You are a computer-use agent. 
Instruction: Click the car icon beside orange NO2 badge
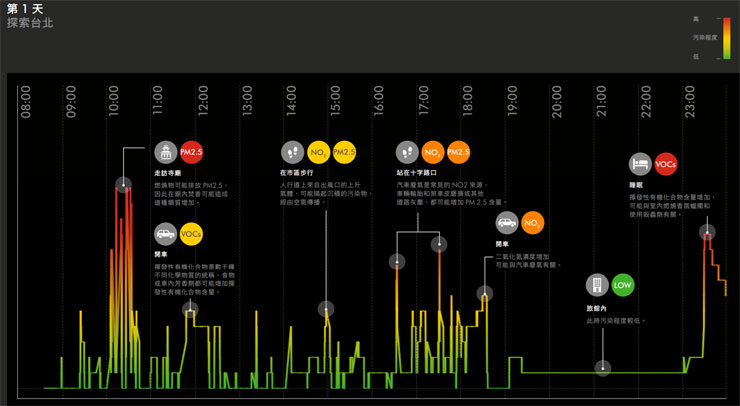[x=508, y=222]
